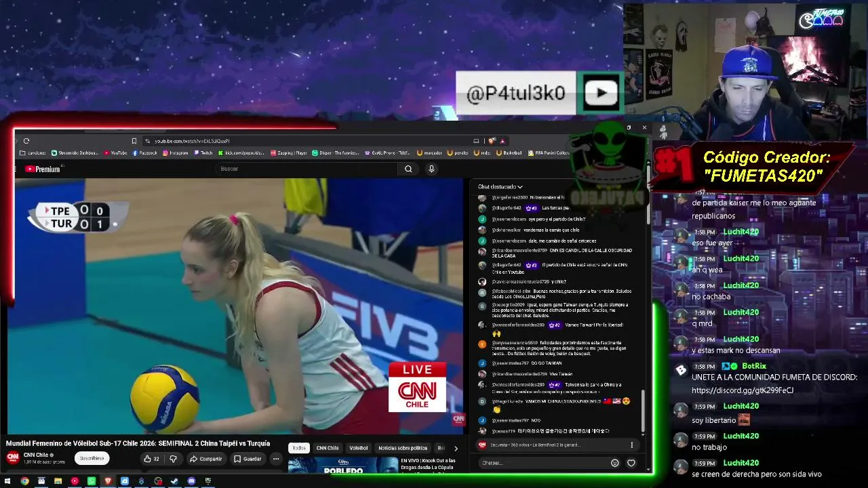
Task: Open the chat poll options menu
Action: pos(631,445)
